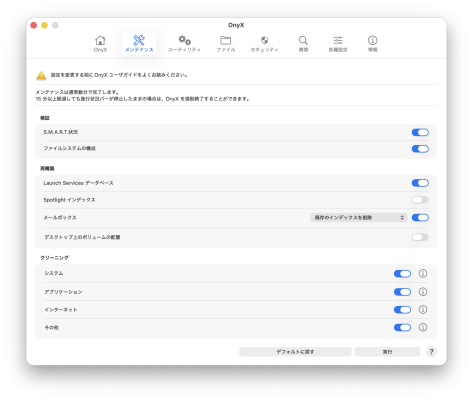Open the info circle icon in toolbar

pyautogui.click(x=372, y=40)
